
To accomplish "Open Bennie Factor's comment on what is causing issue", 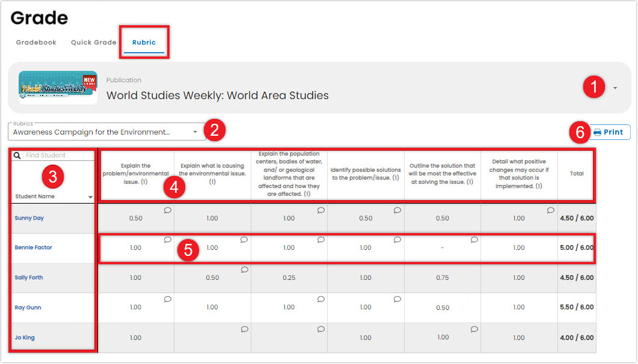I will point(244,240).
